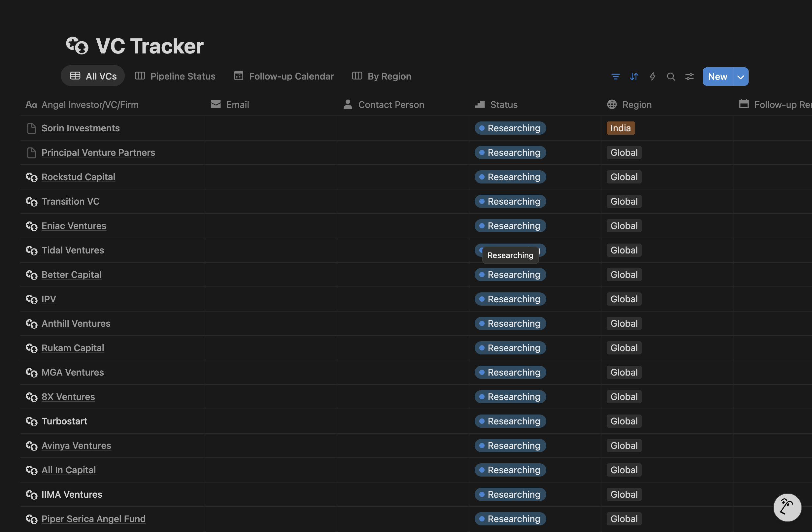812x532 pixels.
Task: Open the Follow-up Calendar tab
Action: [x=284, y=76]
